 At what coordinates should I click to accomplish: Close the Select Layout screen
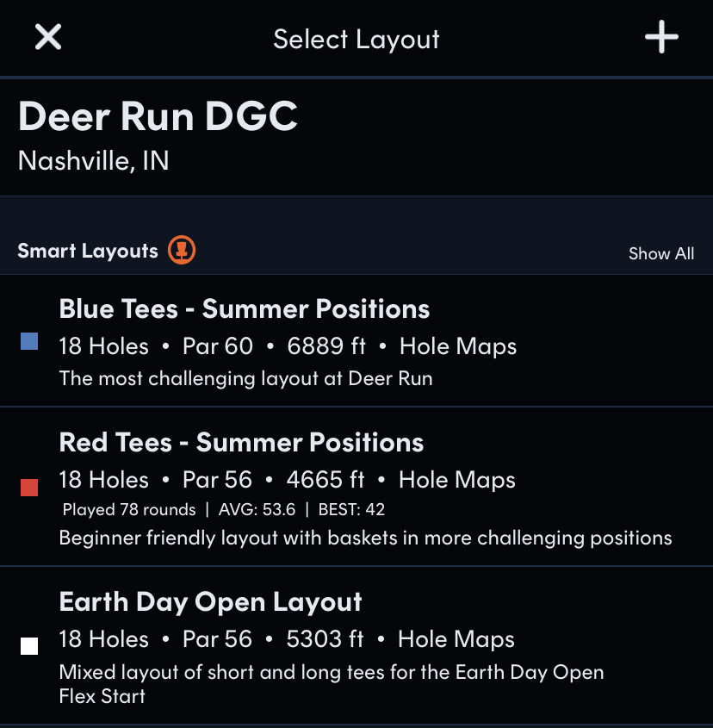tap(48, 37)
